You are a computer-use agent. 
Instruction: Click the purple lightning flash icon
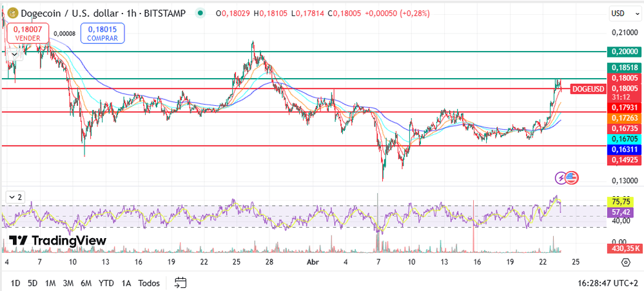pyautogui.click(x=561, y=178)
